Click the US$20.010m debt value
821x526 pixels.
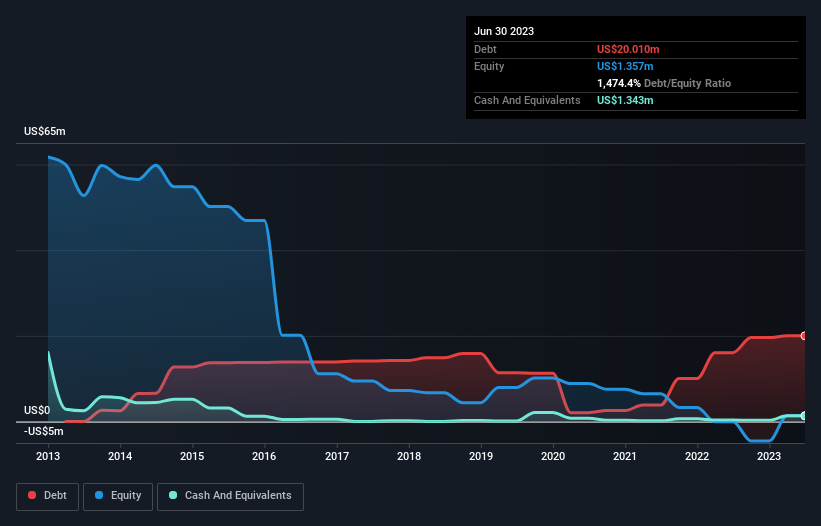pyautogui.click(x=628, y=49)
